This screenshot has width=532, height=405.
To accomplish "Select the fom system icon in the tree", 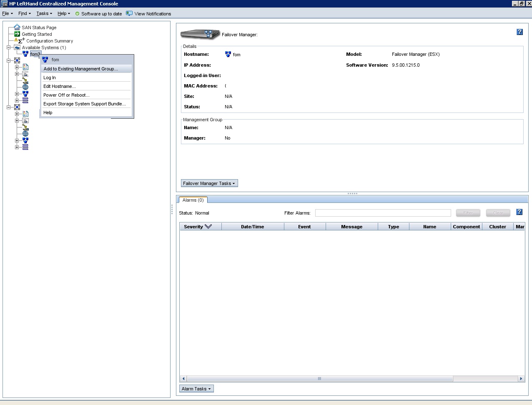I will point(25,54).
